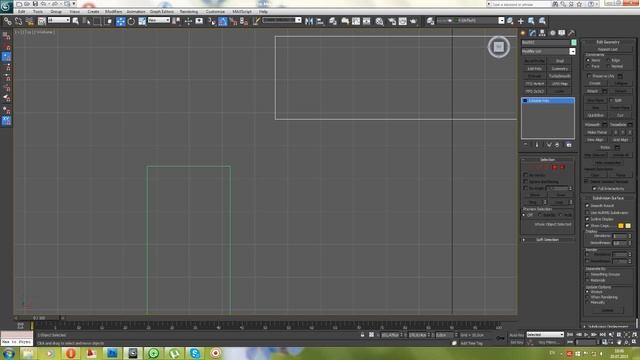Open the MAXScript menu
This screenshot has height=360, width=640.
242,11
